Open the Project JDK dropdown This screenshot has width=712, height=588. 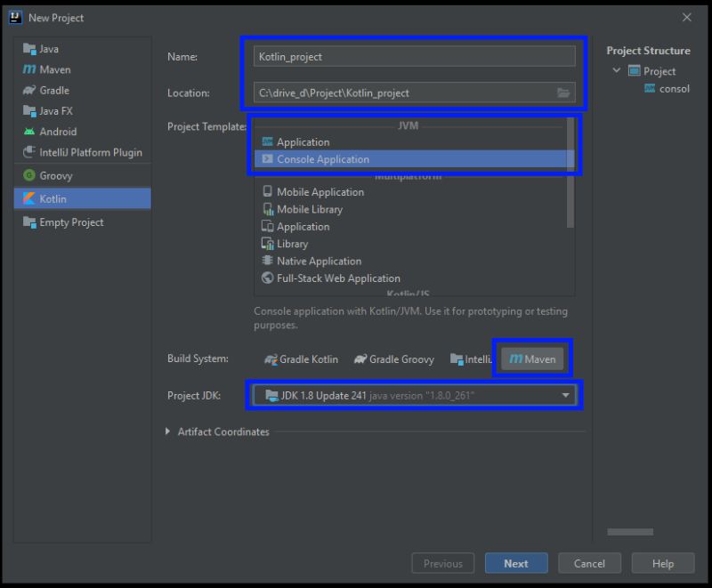pyautogui.click(x=566, y=395)
